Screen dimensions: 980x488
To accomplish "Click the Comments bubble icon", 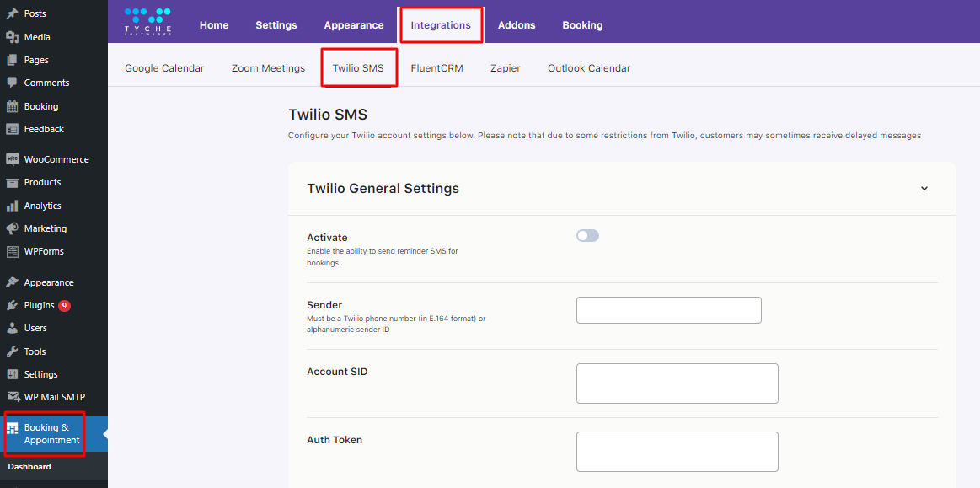I will click(x=13, y=83).
